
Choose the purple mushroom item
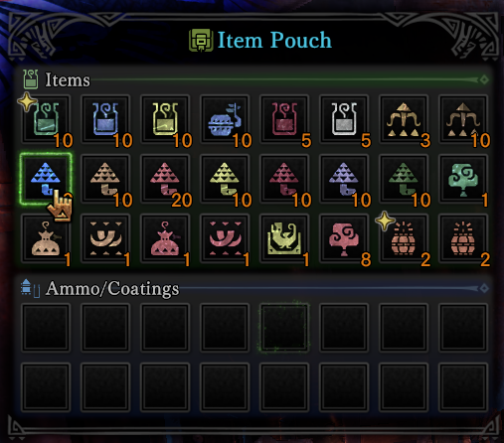click(344, 179)
